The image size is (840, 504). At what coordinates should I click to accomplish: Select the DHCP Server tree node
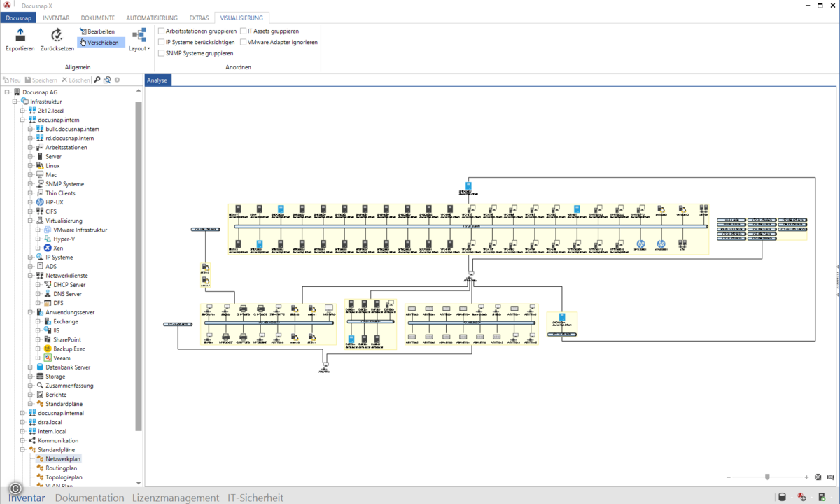click(64, 285)
